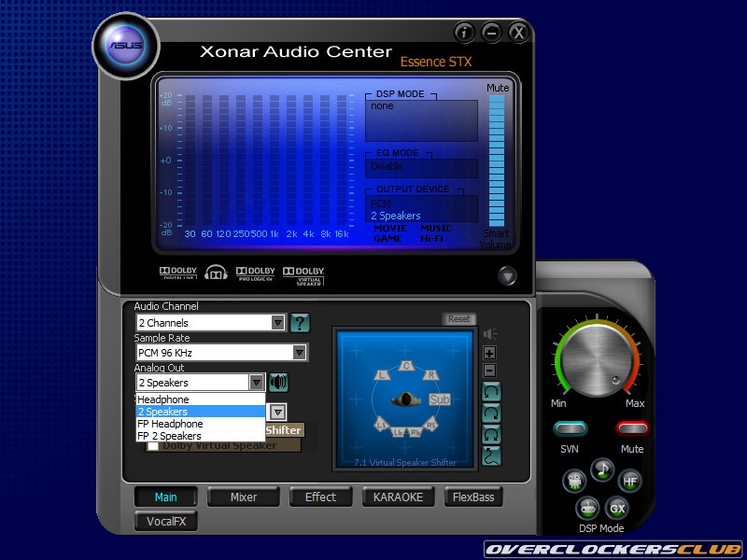Switch to the KARAOKE tab
Screen dimensions: 747x560
point(399,497)
